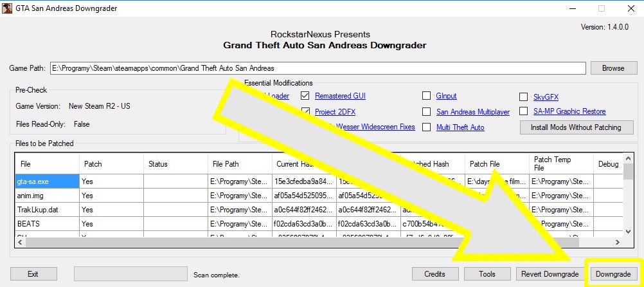This screenshot has height=287, width=644.
Task: Click the Version: 1.4.0.0 label
Action: [605, 27]
